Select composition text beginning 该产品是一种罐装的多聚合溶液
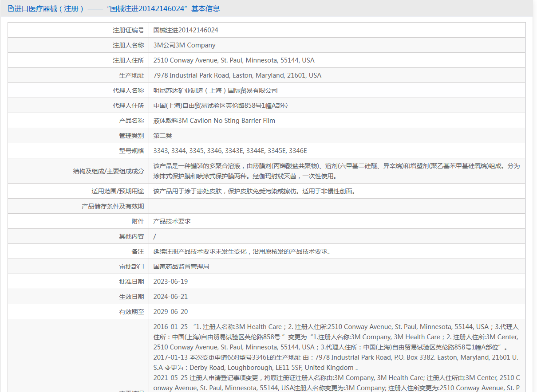This screenshot has width=537, height=392. click(x=336, y=171)
